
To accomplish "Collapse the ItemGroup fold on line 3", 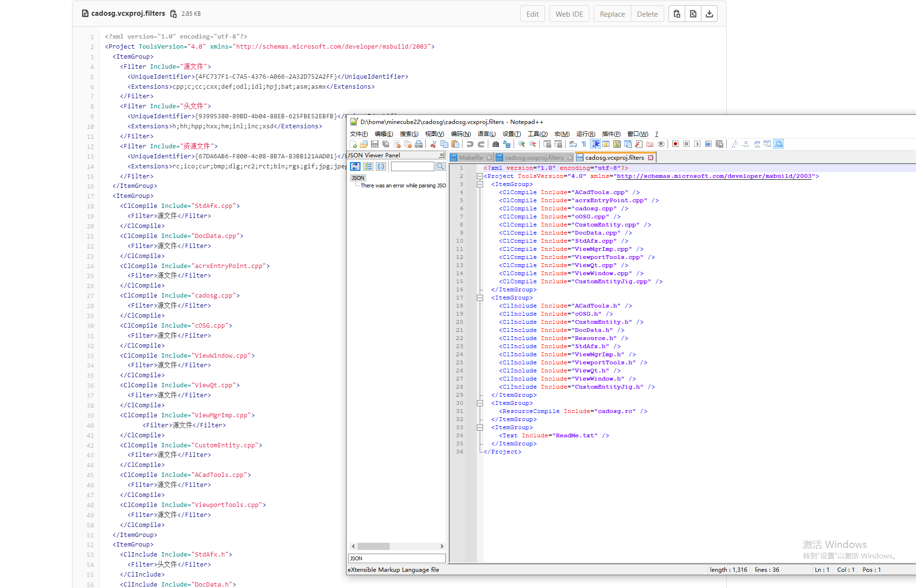I will pyautogui.click(x=480, y=185).
